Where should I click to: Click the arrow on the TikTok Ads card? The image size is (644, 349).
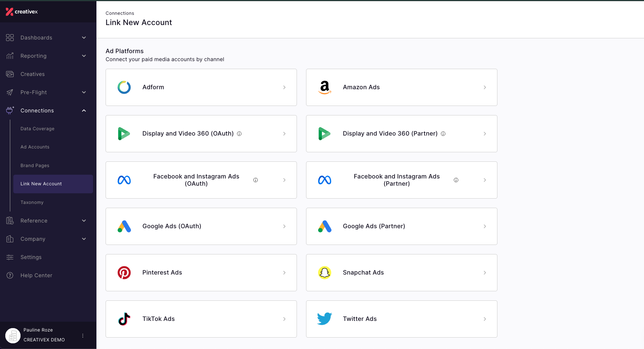(x=284, y=319)
